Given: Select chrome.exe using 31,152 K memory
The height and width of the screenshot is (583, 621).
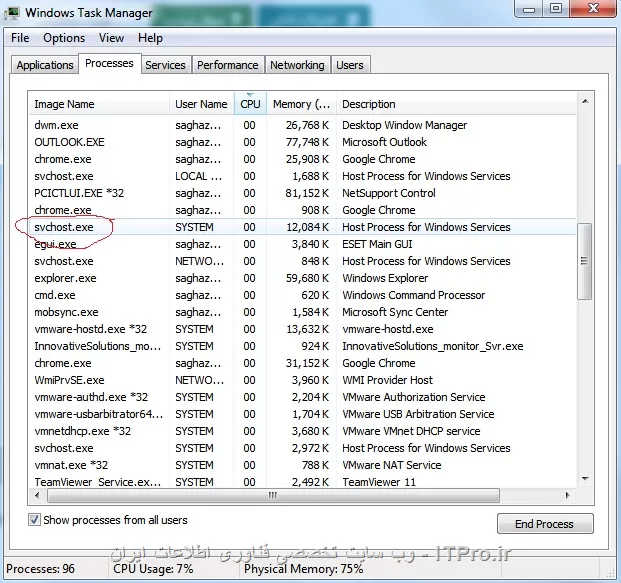Looking at the screenshot, I should 303,363.
